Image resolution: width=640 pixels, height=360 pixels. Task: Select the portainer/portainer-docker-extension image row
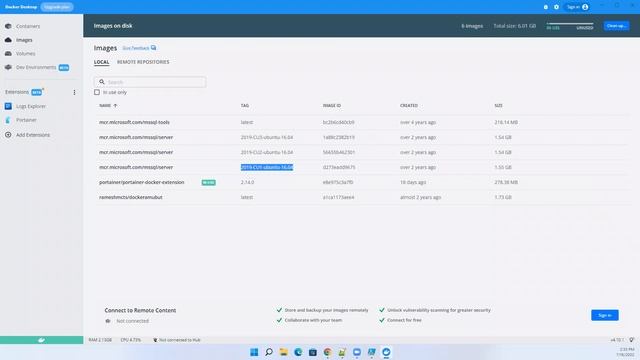tap(363, 182)
